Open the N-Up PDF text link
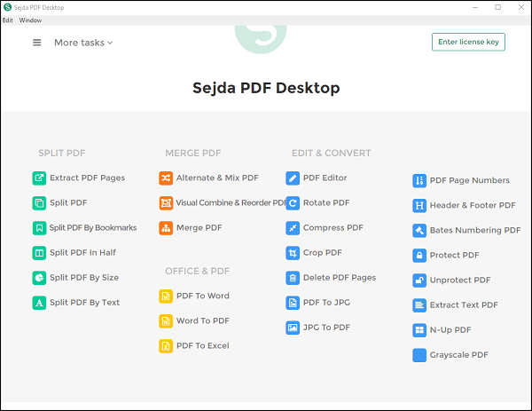This screenshot has width=532, height=411. [450, 330]
